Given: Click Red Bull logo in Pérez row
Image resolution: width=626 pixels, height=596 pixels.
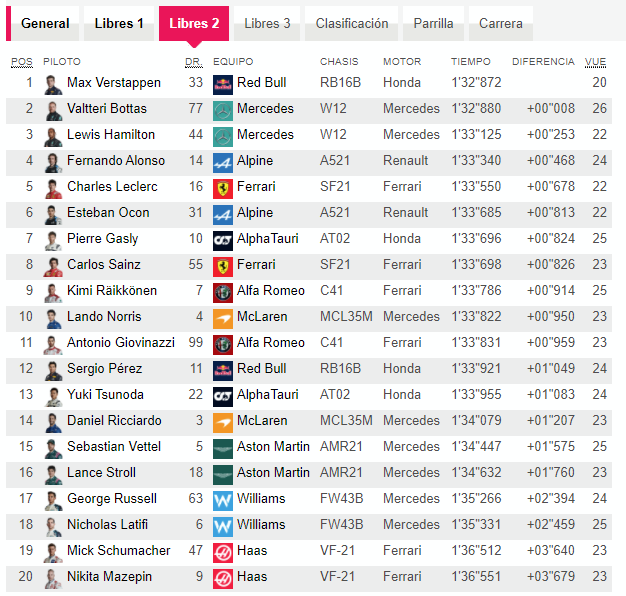Looking at the screenshot, I should (223, 370).
